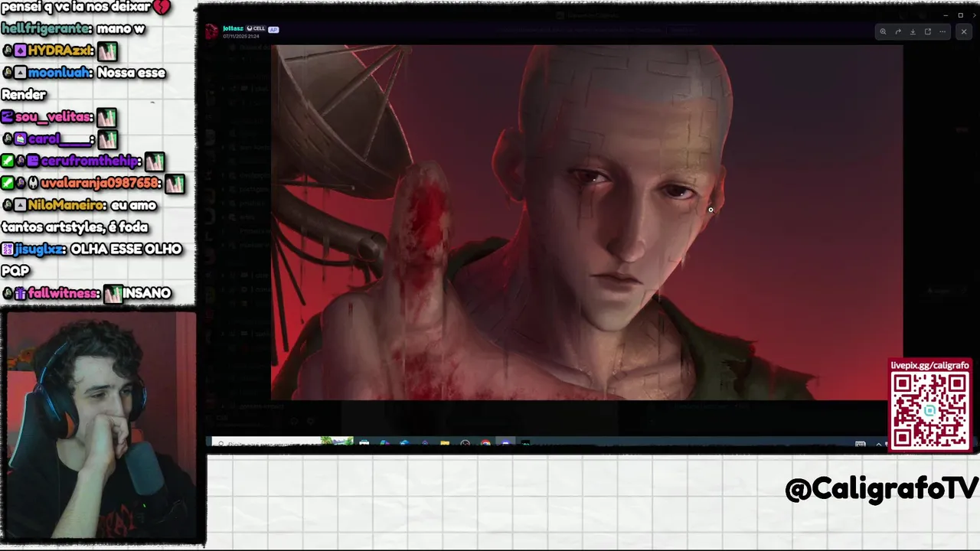The height and width of the screenshot is (551, 980).
Task: Click the zoom magnifier icon in image viewer
Action: coord(883,31)
